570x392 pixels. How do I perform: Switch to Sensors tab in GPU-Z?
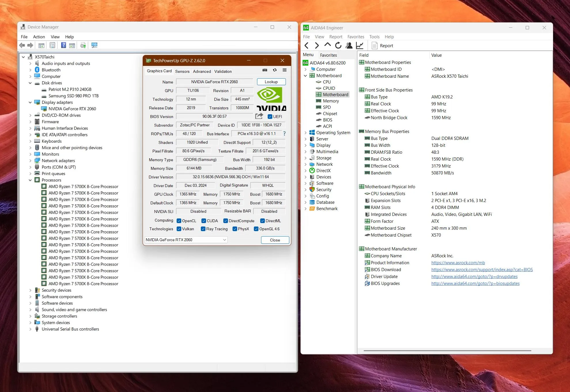coord(182,71)
